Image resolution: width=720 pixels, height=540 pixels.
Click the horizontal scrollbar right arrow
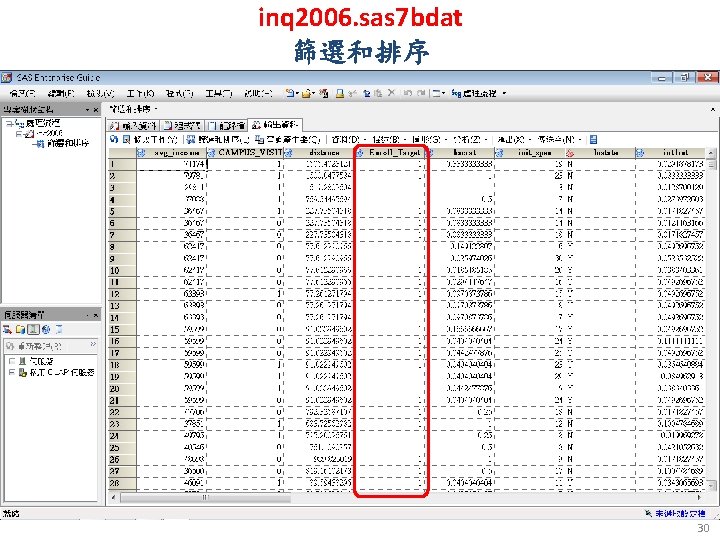pyautogui.click(x=699, y=497)
